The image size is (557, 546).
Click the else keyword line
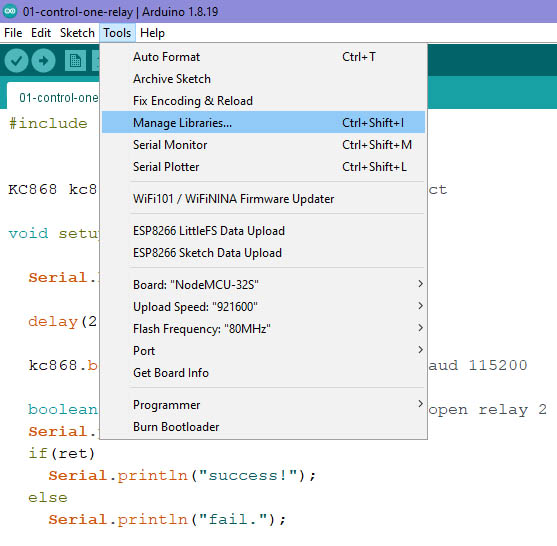pos(48,498)
